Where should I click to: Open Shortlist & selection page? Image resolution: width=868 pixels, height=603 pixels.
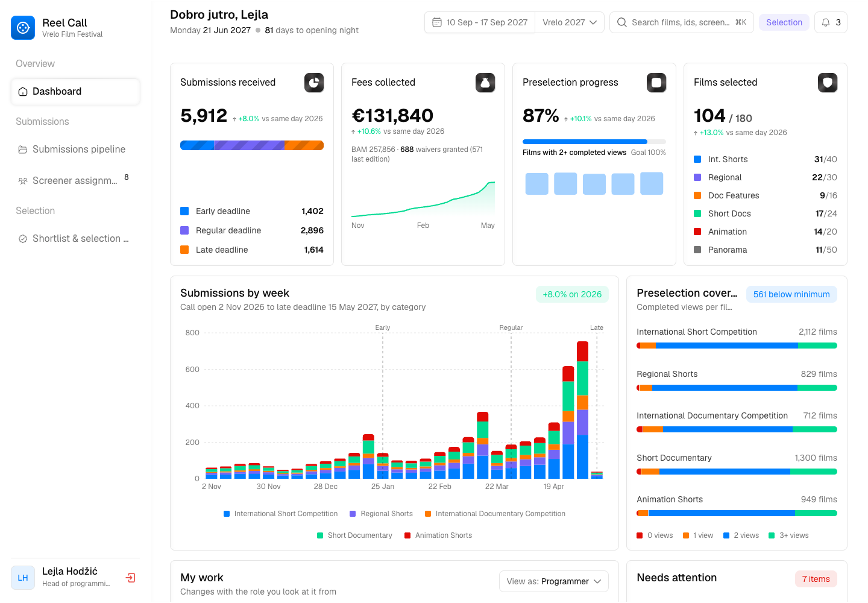(75, 239)
